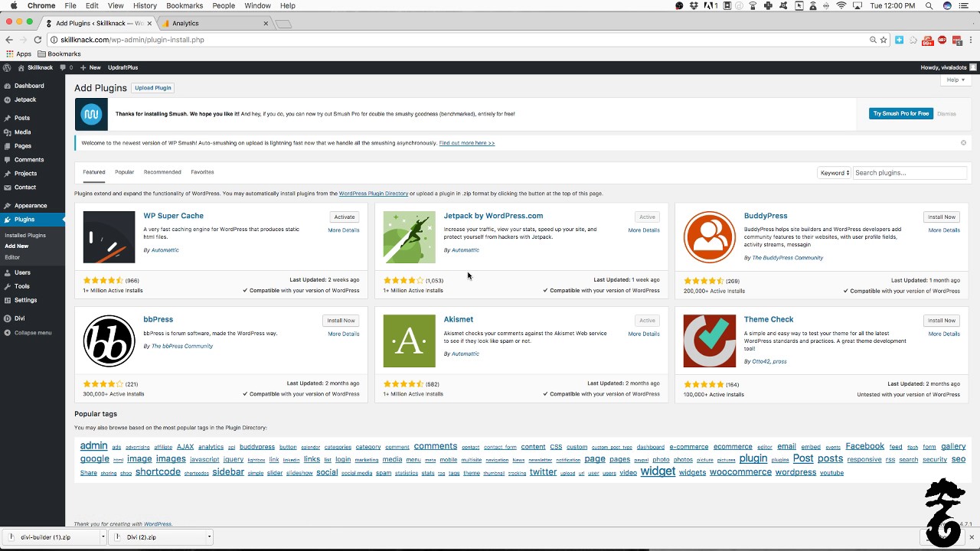Reload the page in Chrome
Screen dimensions: 980x551
[38, 40]
